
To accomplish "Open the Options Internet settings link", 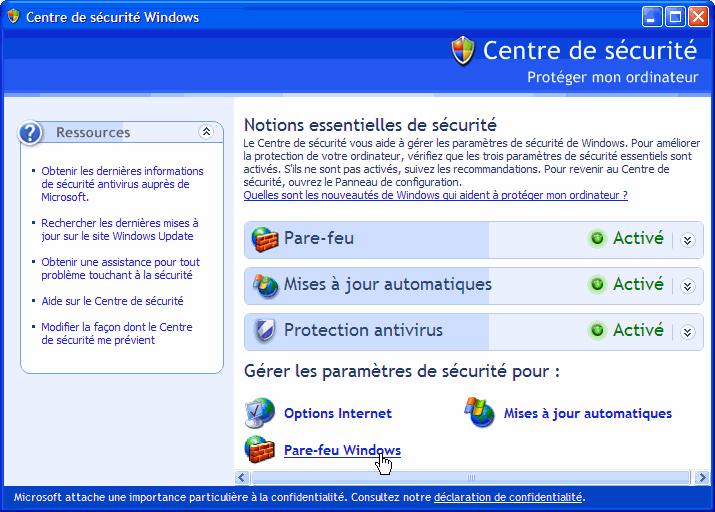I will 338,414.
